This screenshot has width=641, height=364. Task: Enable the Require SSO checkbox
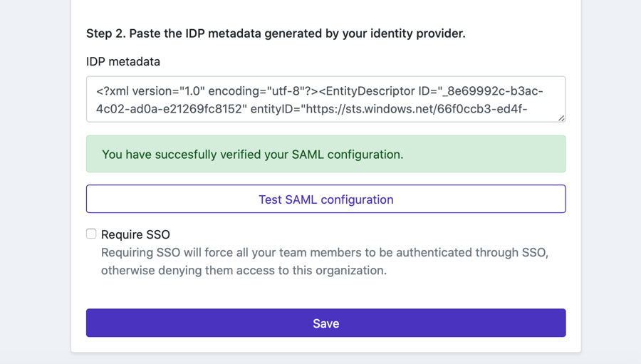(91, 234)
